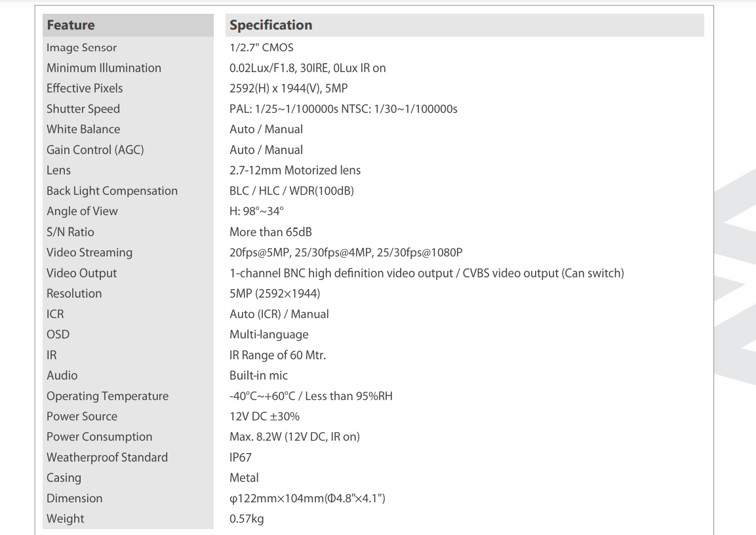Select the White Balance row label
Viewport: 756px width, 535px height.
(83, 129)
